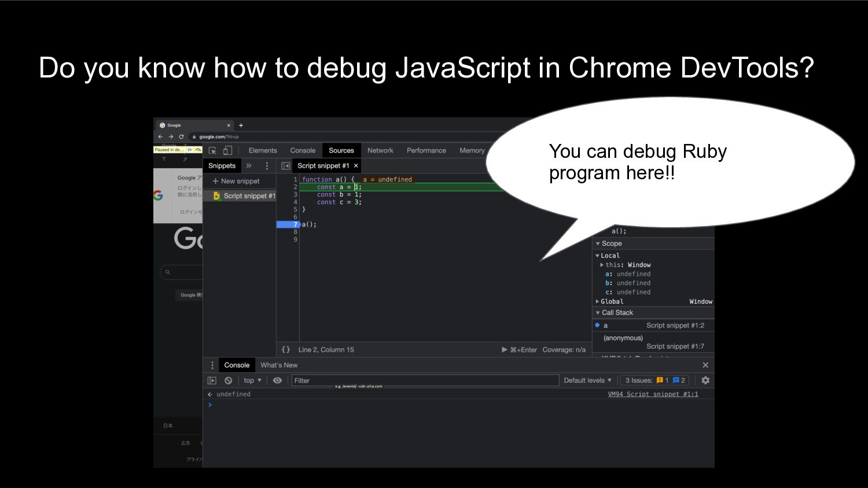Toggle the live expression eye icon
This screenshot has height=488, width=868.
click(278, 380)
